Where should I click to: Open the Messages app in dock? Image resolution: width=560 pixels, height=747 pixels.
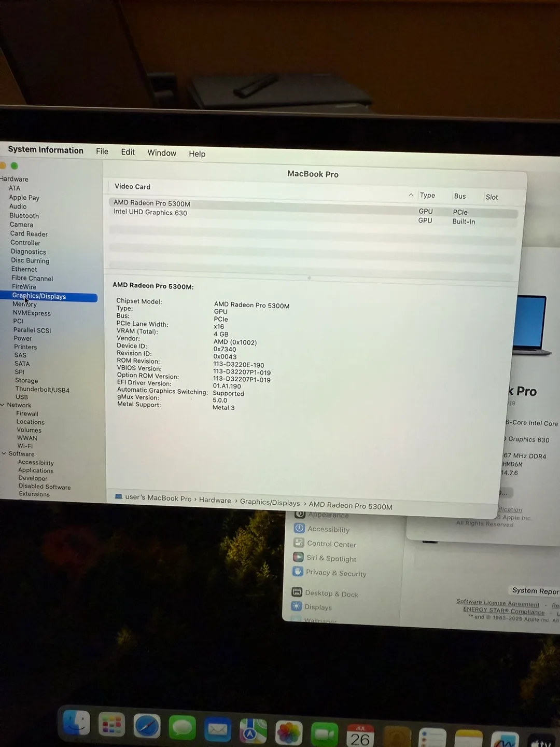tap(182, 727)
